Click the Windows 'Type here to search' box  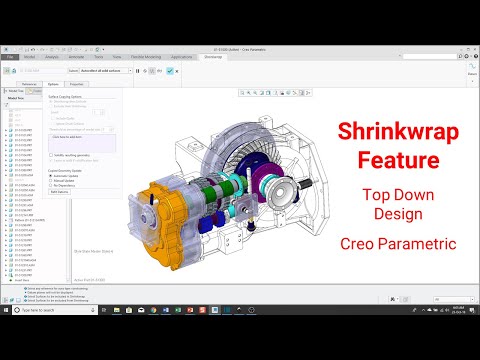[x=55, y=310]
